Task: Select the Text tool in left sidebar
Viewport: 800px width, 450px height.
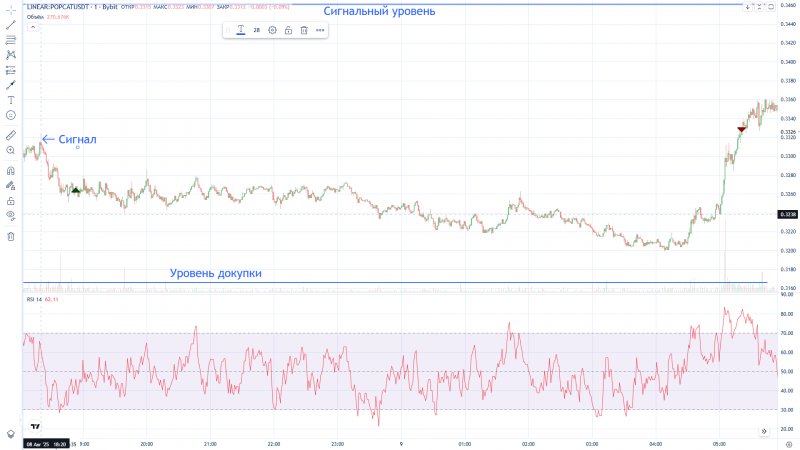Action: [11, 100]
